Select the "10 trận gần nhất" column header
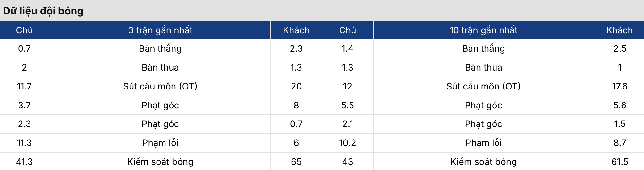This screenshot has width=644, height=170. click(483, 30)
